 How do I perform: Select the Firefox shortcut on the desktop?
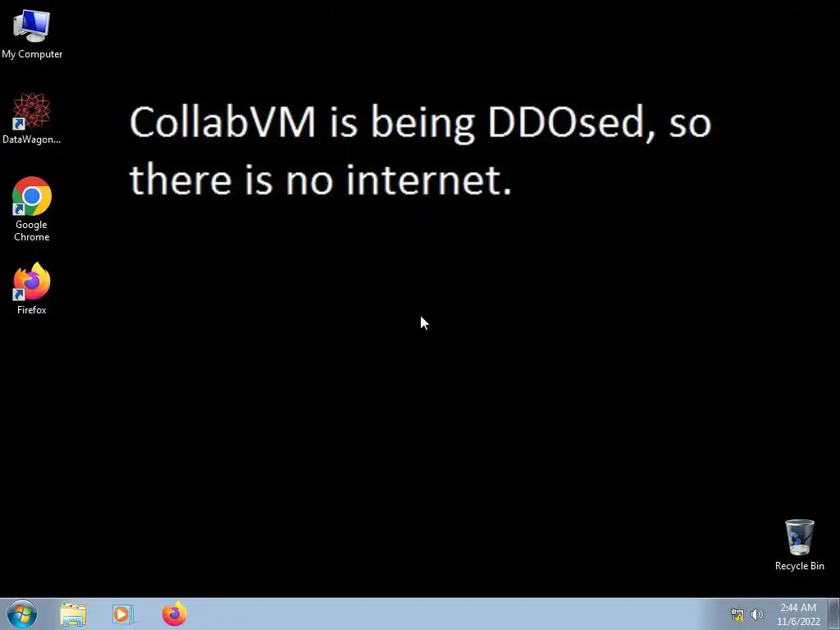tap(32, 288)
